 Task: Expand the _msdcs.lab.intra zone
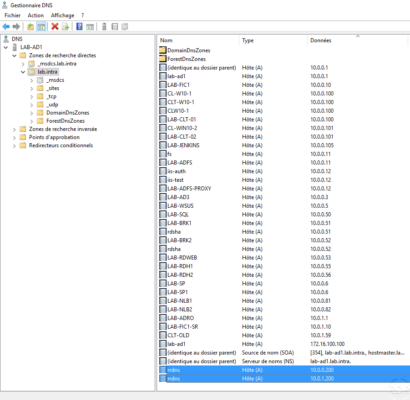[x=23, y=64]
